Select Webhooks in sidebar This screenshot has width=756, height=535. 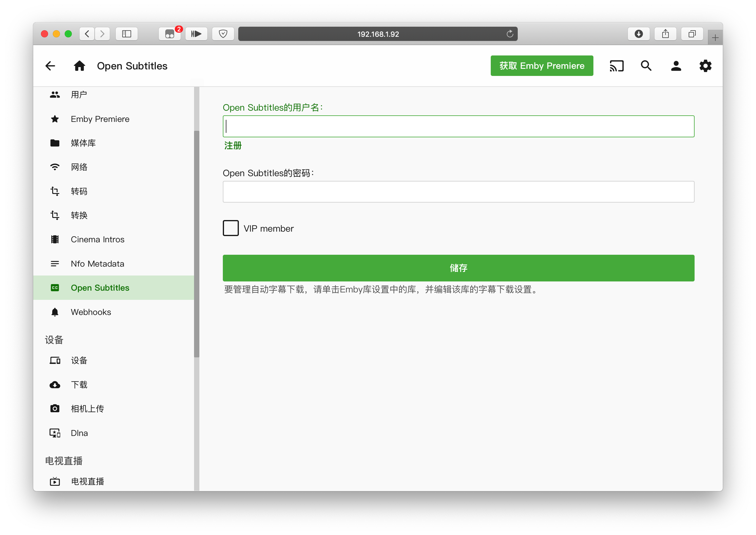113,312
